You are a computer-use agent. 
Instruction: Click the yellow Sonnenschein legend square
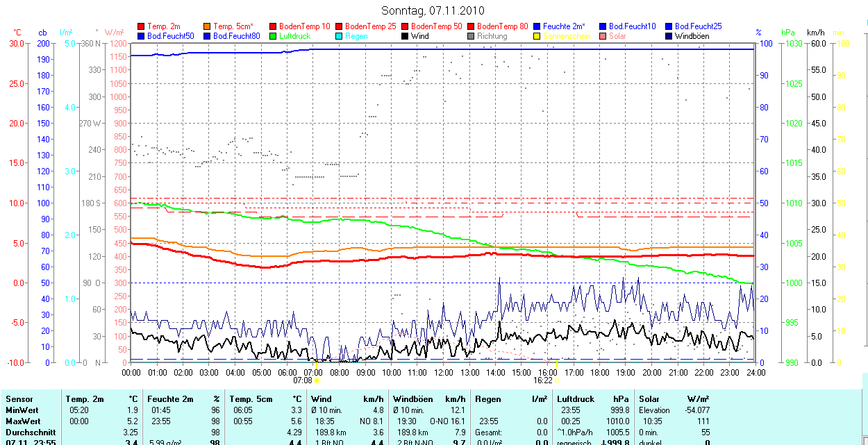click(537, 36)
